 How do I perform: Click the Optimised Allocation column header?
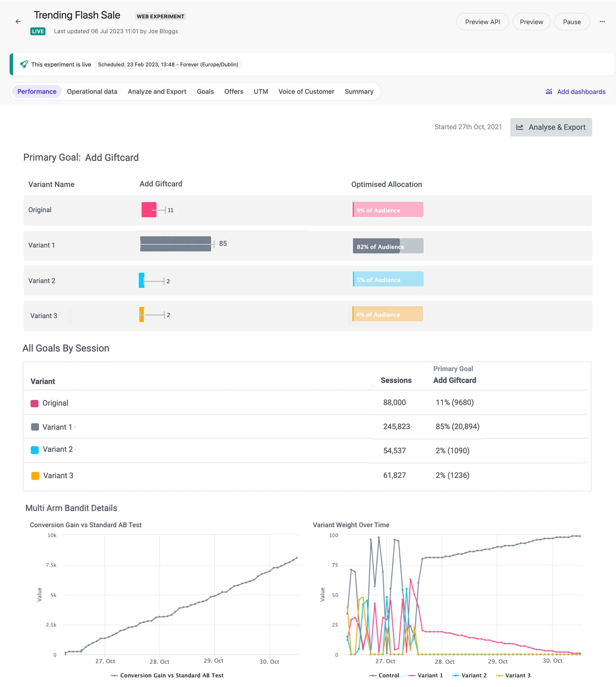[x=387, y=184]
